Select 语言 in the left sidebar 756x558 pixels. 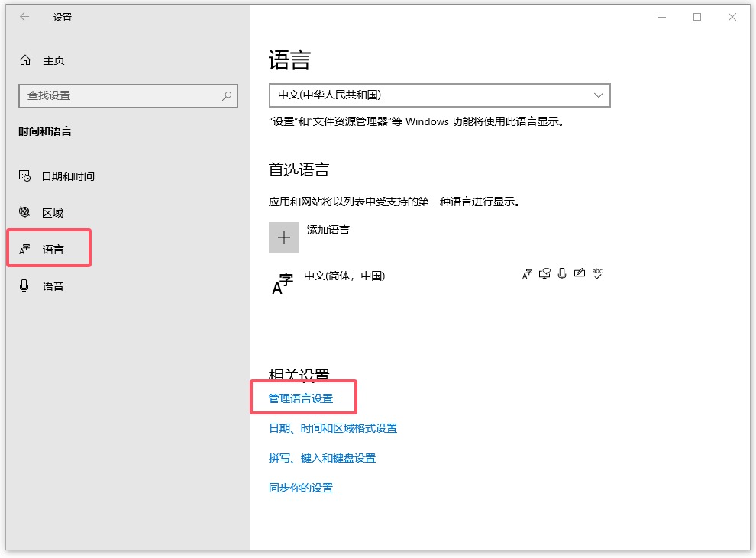(x=53, y=250)
